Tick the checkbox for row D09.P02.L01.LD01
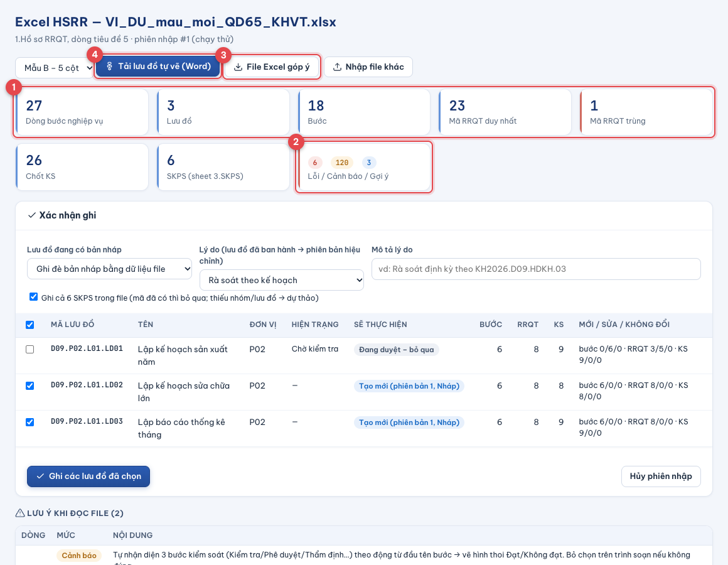This screenshot has height=565, width=728. point(29,349)
